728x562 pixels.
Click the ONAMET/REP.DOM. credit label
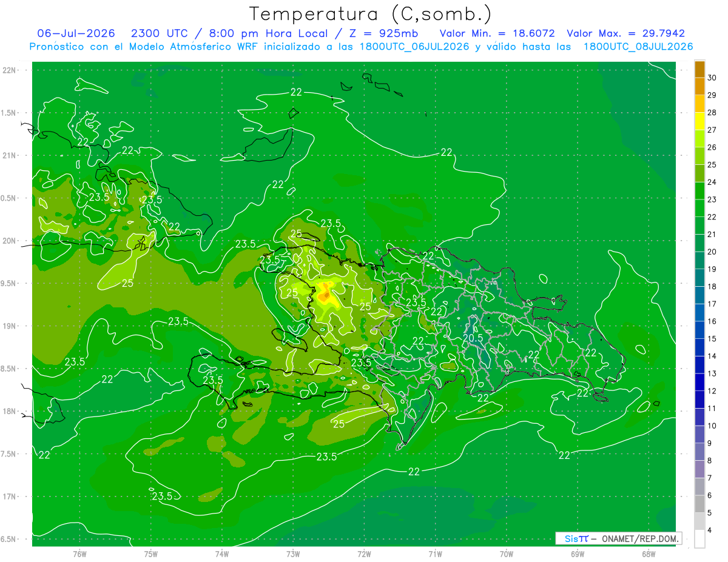click(x=639, y=538)
